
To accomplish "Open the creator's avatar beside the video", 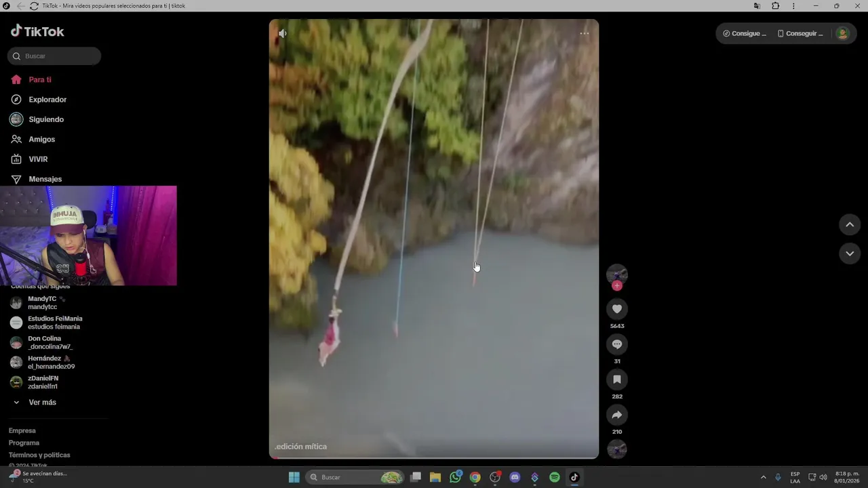I will [617, 274].
